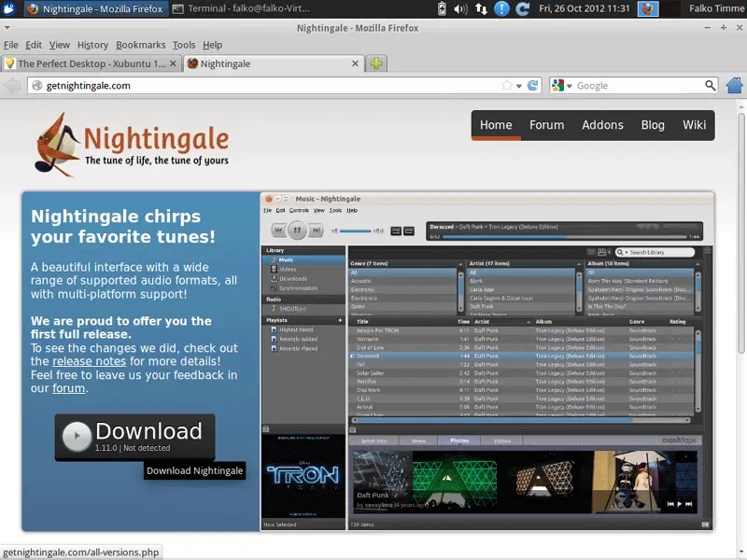Bookmark this page with the star icon
The image size is (747, 560).
pos(507,86)
